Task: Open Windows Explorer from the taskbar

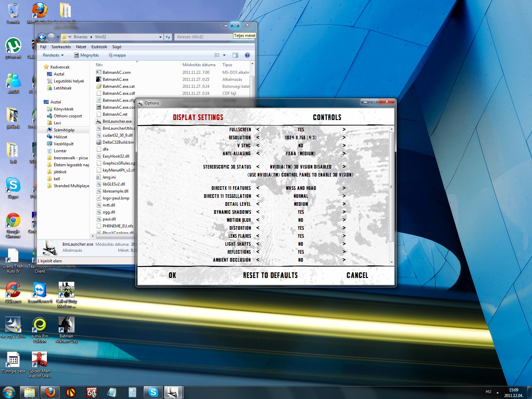Action: tap(30, 392)
